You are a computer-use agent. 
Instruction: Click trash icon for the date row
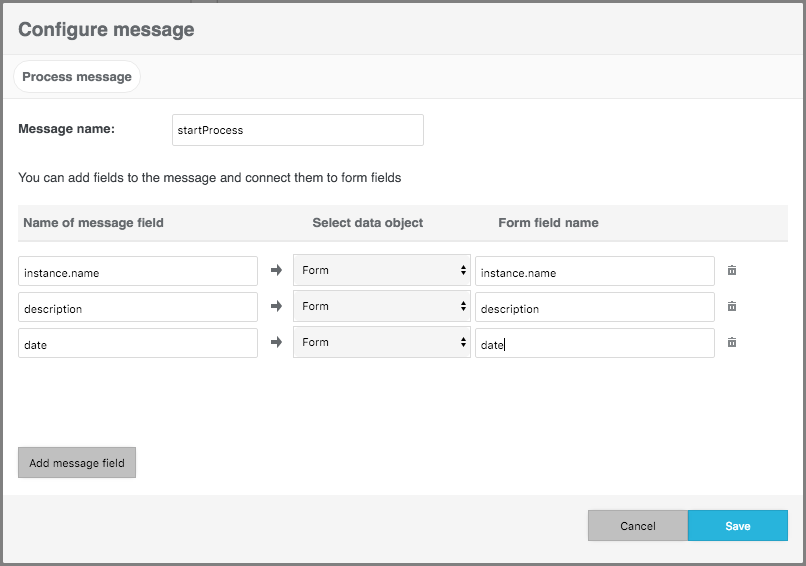(x=732, y=343)
